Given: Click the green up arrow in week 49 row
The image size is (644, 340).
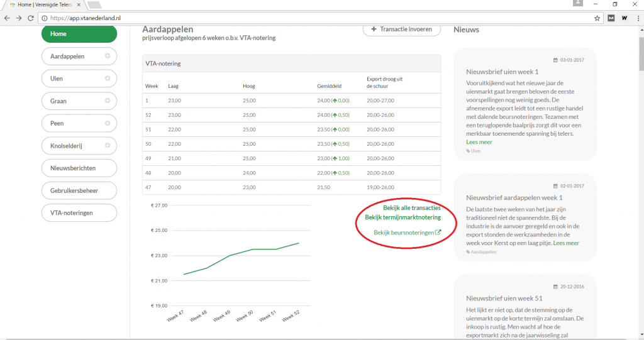Looking at the screenshot, I should [335, 158].
